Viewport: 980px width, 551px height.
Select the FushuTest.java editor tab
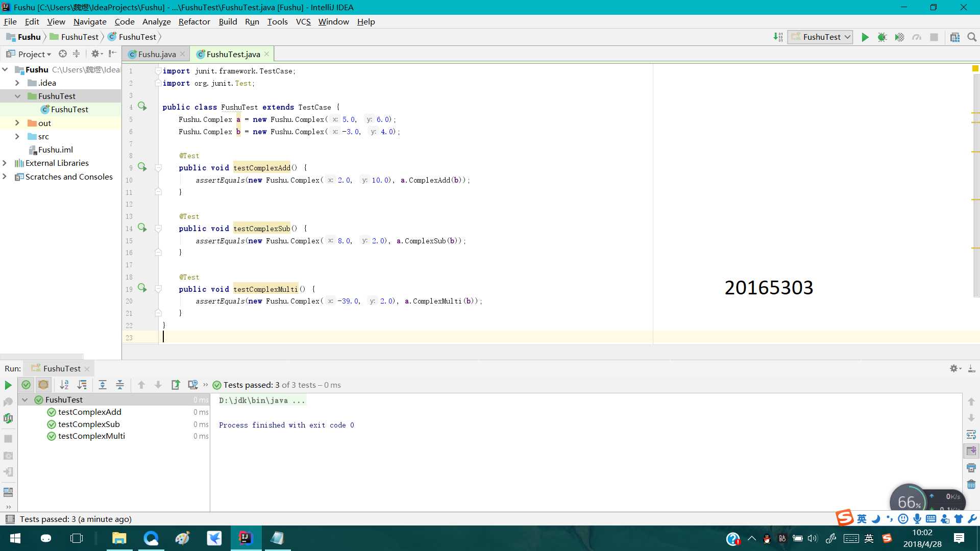[x=233, y=54]
